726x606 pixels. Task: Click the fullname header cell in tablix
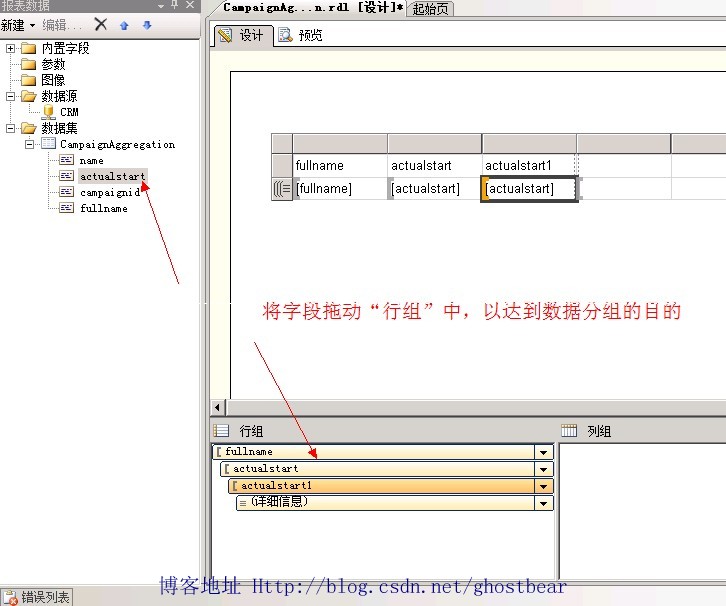[340, 165]
